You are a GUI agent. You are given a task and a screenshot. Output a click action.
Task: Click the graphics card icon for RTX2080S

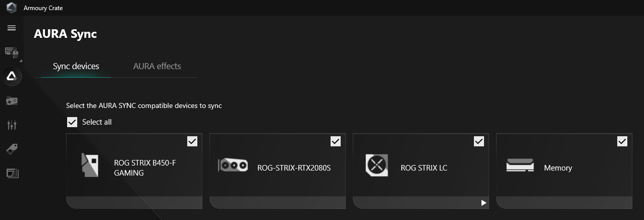coord(233,165)
